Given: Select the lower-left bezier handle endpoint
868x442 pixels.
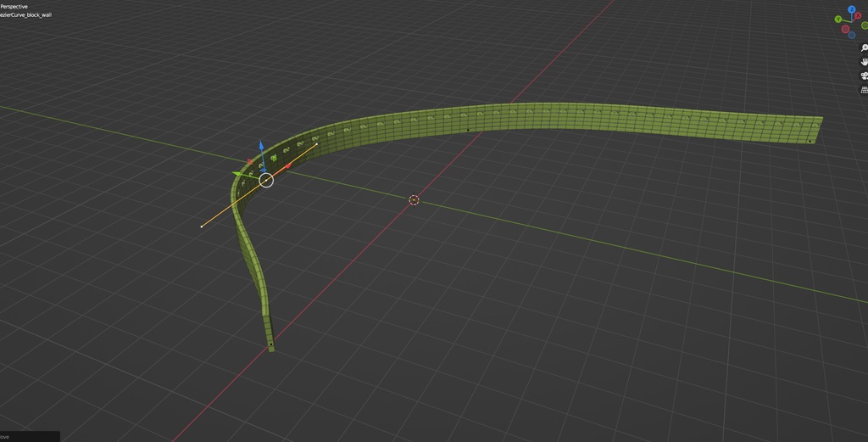Looking at the screenshot, I should click(x=202, y=227).
